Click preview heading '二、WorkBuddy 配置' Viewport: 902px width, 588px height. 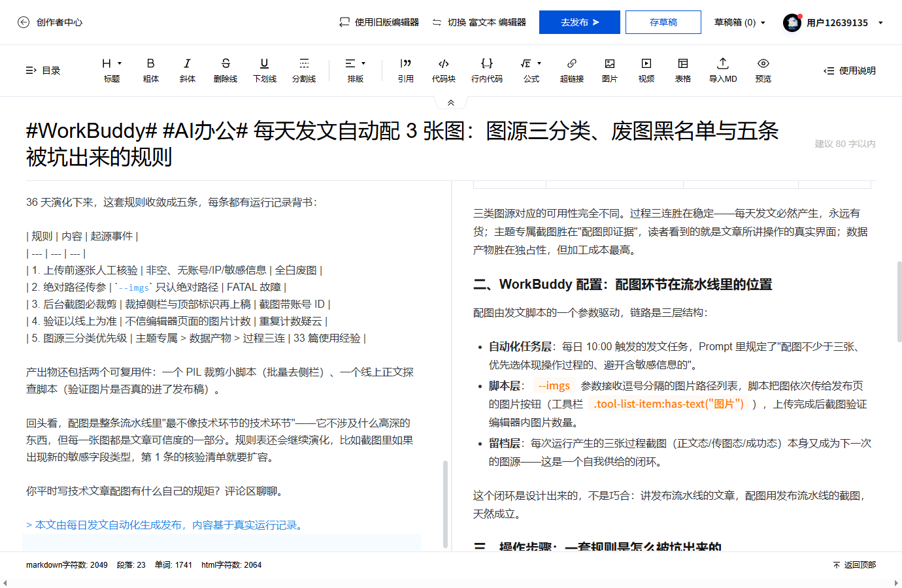pos(622,284)
